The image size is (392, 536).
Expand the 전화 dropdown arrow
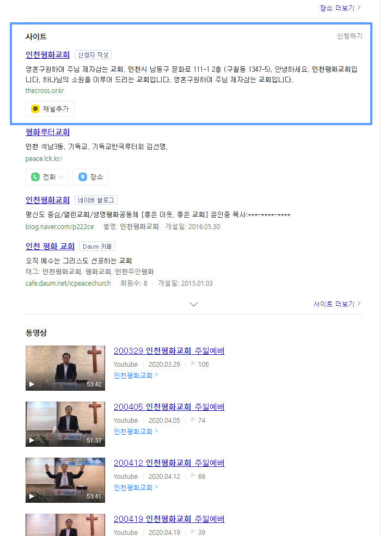pyautogui.click(x=62, y=177)
